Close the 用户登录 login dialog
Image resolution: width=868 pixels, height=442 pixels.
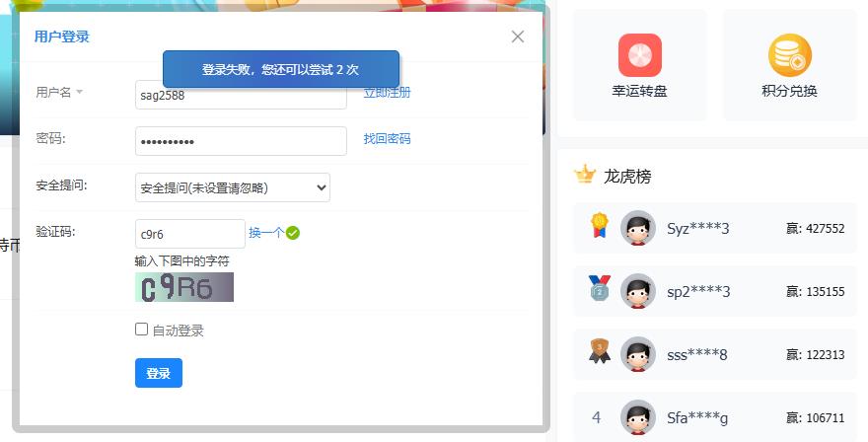click(518, 37)
